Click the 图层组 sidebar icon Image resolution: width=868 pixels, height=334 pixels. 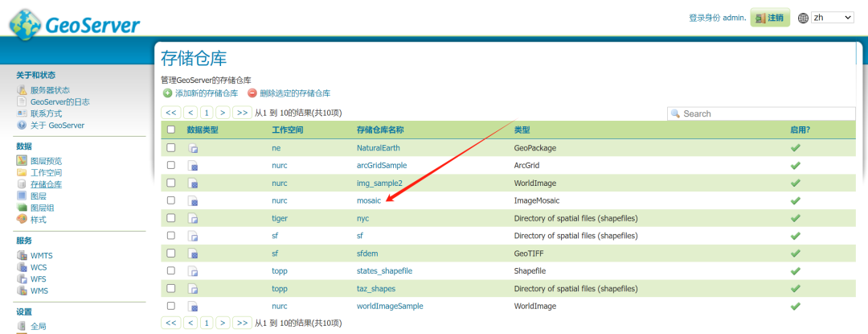pyautogui.click(x=22, y=208)
